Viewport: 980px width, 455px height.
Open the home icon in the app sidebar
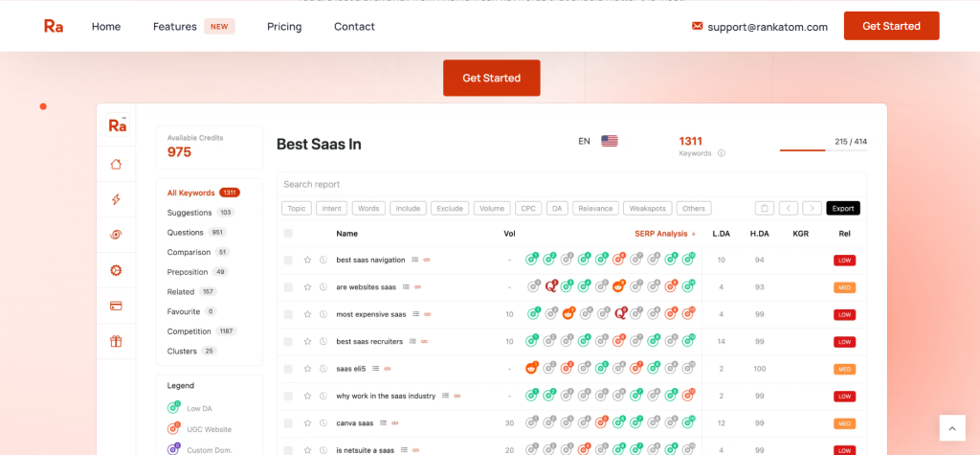tap(116, 165)
